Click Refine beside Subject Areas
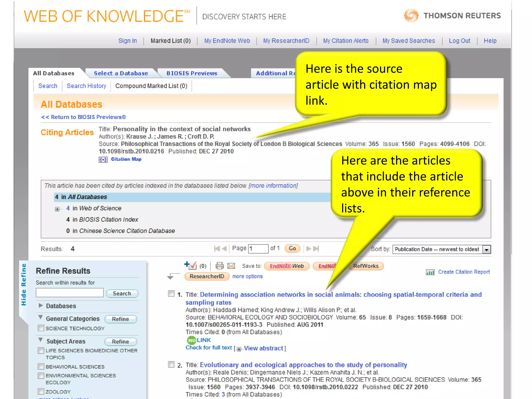 121,342
